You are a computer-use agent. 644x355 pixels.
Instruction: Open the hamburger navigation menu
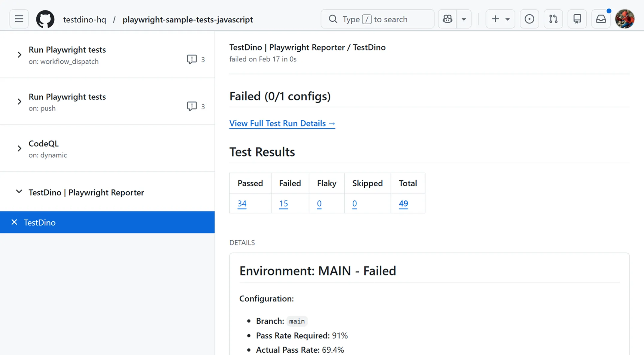[19, 19]
